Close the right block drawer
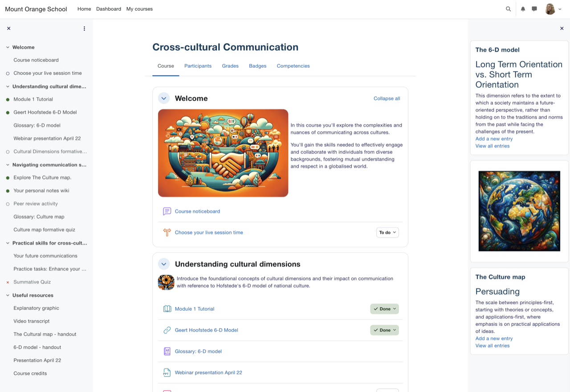The image size is (570, 392). pyautogui.click(x=562, y=29)
